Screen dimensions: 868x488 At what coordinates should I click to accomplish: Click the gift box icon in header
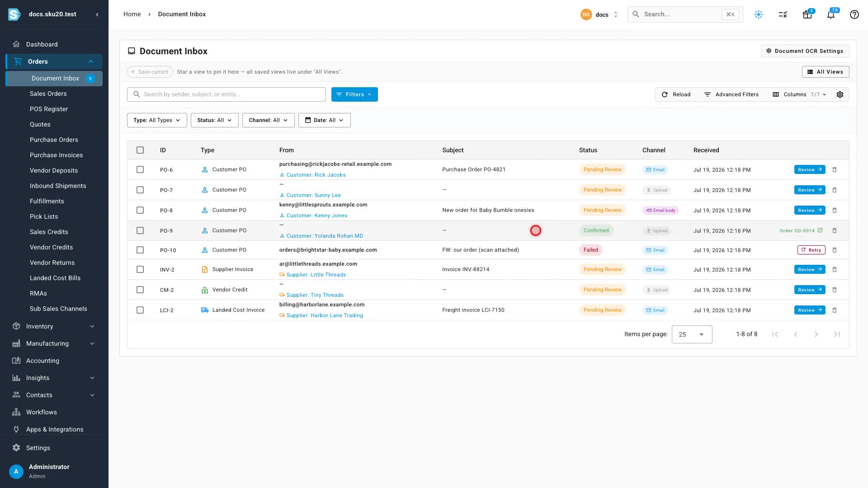click(807, 14)
